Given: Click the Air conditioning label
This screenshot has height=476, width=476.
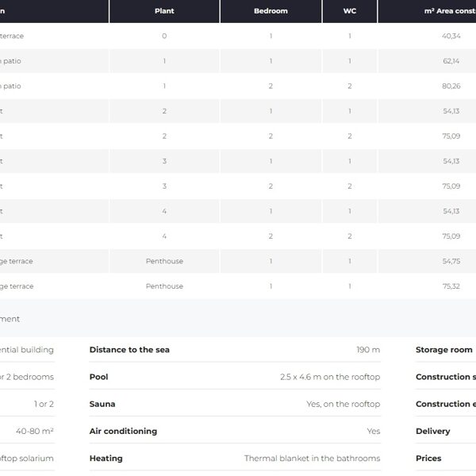Looking at the screenshot, I should (123, 431).
